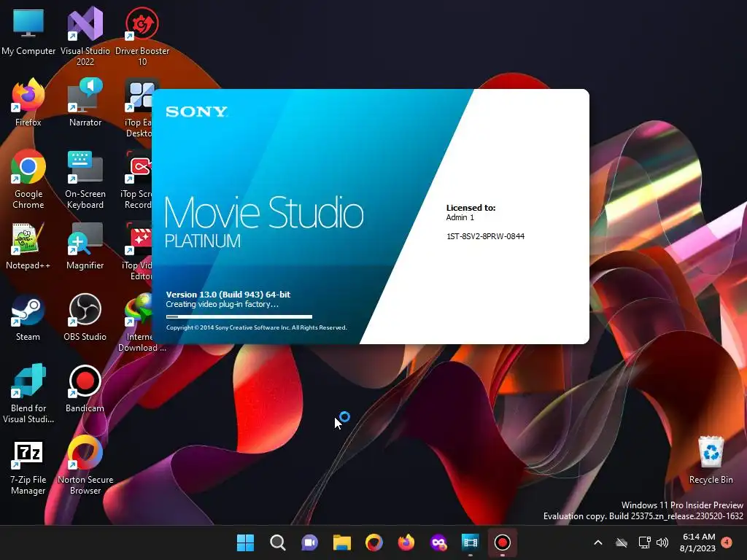Click the Admin 1 licensee name
The width and height of the screenshot is (747, 560).
coord(460,217)
